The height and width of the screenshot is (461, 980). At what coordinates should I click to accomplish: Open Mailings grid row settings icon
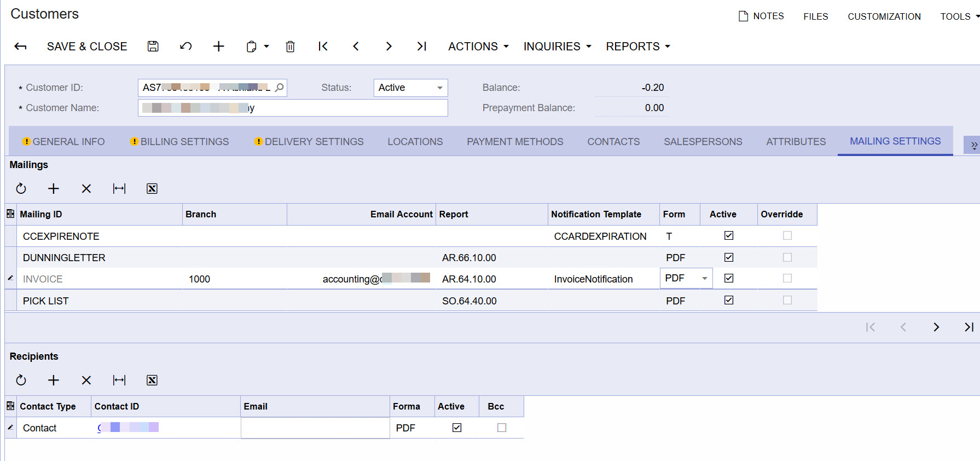10,214
